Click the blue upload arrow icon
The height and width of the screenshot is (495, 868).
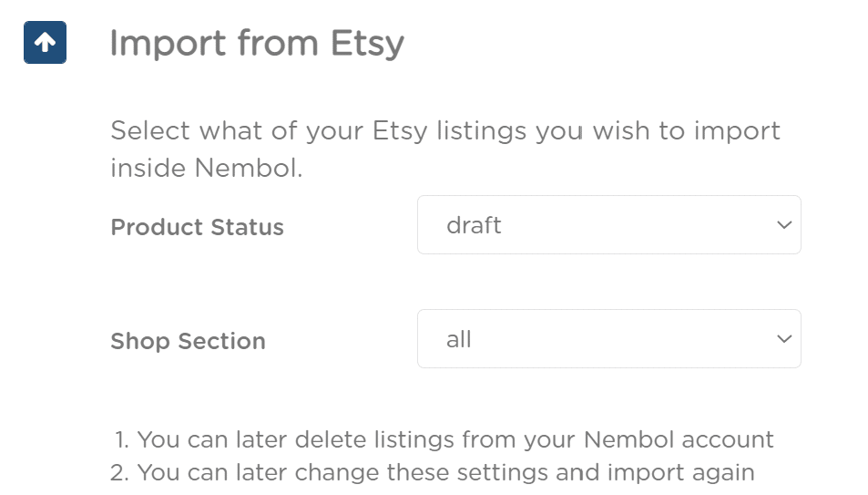click(45, 43)
